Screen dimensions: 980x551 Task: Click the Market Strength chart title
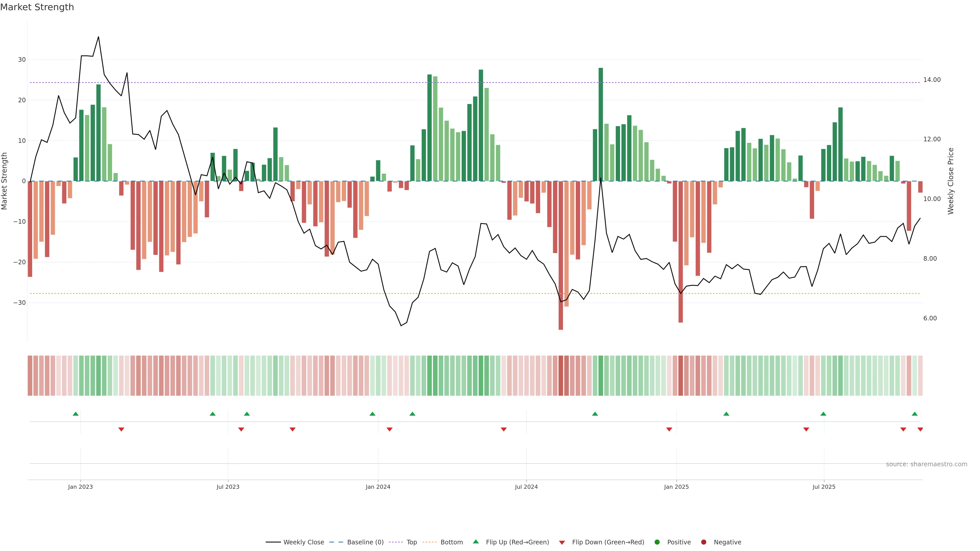(x=37, y=7)
